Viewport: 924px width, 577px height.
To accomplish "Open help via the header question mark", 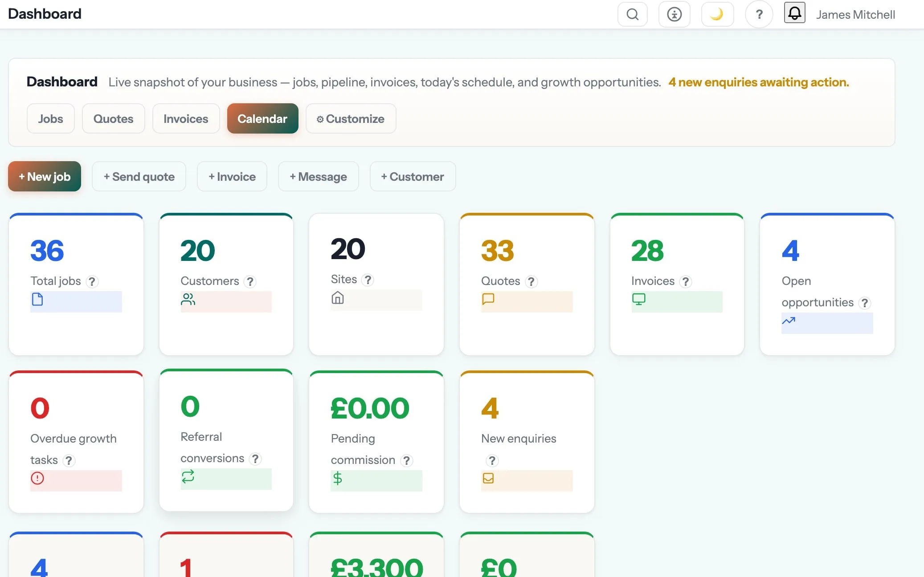I will pyautogui.click(x=759, y=14).
